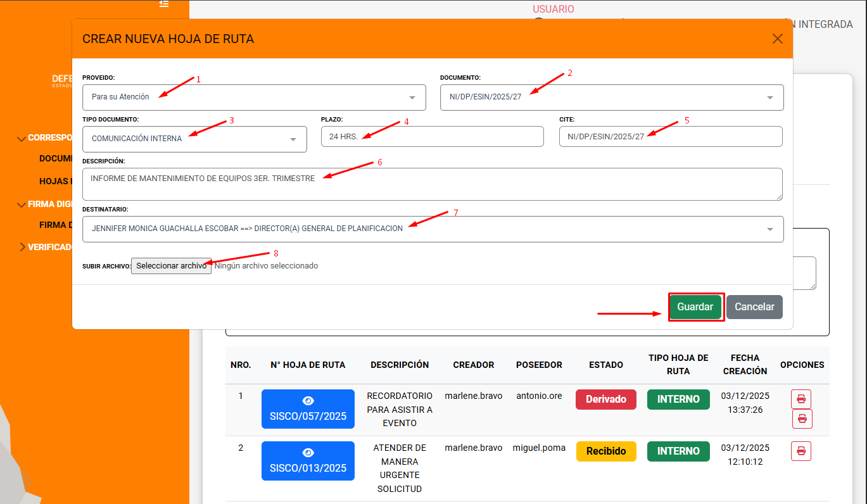
Task: Expand the Tipo Documento combo box
Action: [x=194, y=139]
